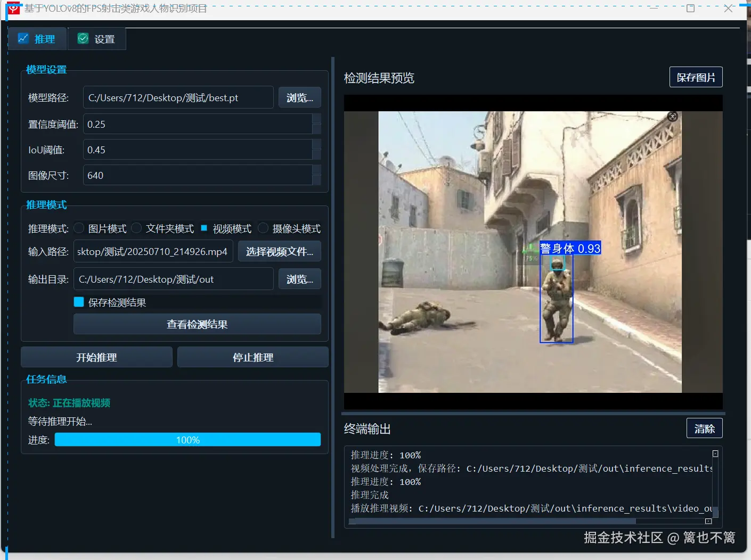Screen dimensions: 751x560
Task: Click the 选择视频文件 button
Action: [x=280, y=251]
